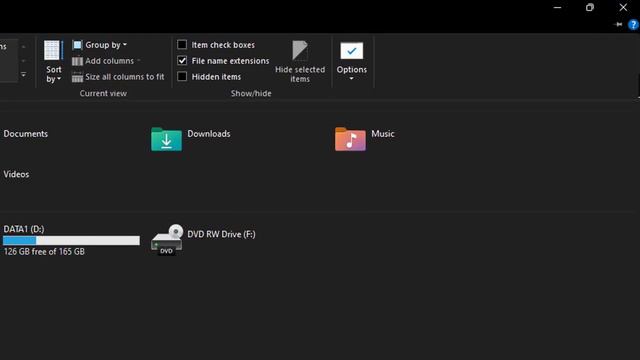Click the DVD RW Drive (F:) label
This screenshot has width=640, height=360.
[x=221, y=234]
